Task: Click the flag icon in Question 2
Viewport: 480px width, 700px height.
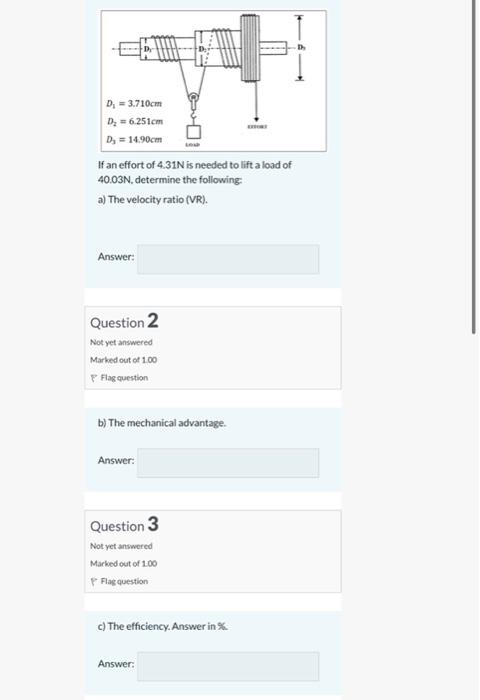Action: point(94,378)
